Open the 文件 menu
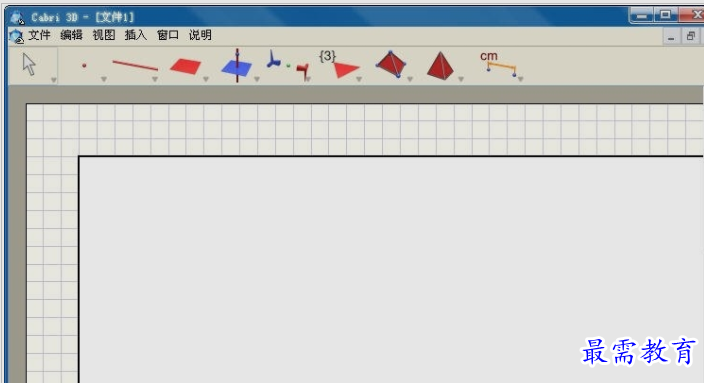704x383 pixels. tap(40, 35)
